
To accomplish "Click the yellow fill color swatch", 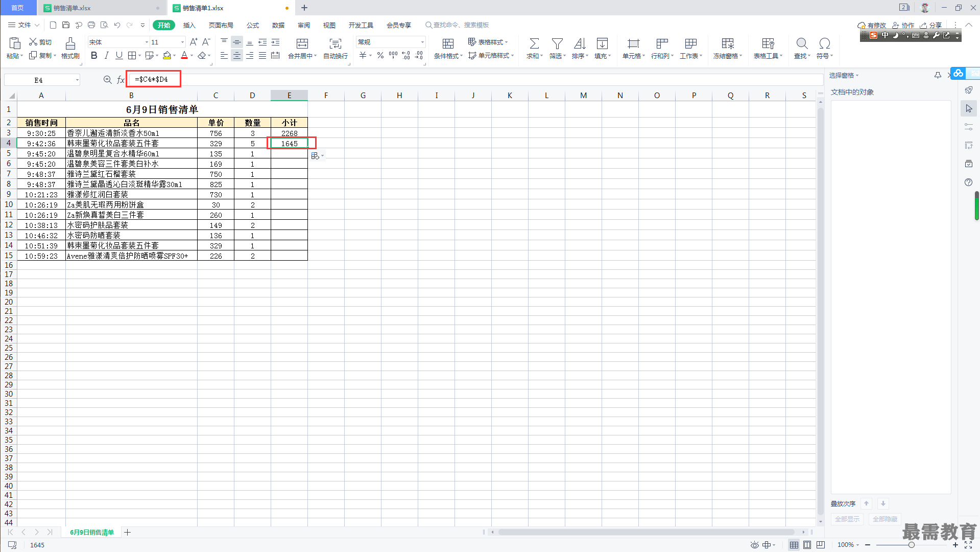I will coord(166,55).
